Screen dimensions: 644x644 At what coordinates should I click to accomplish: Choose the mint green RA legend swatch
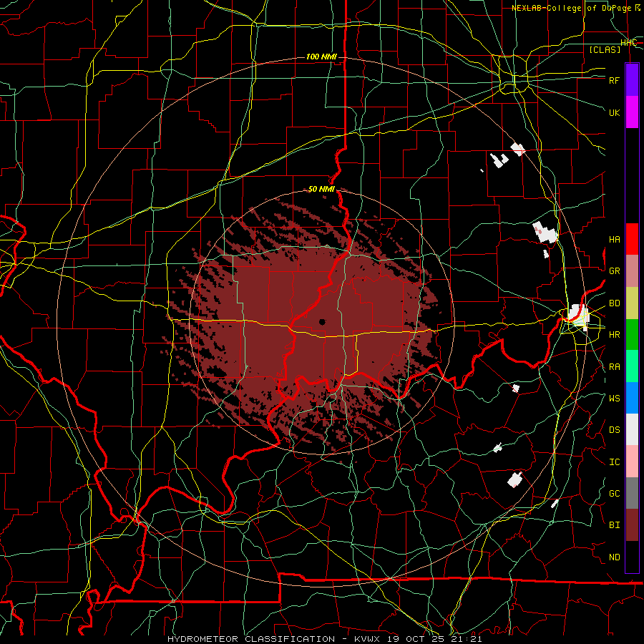[632, 366]
